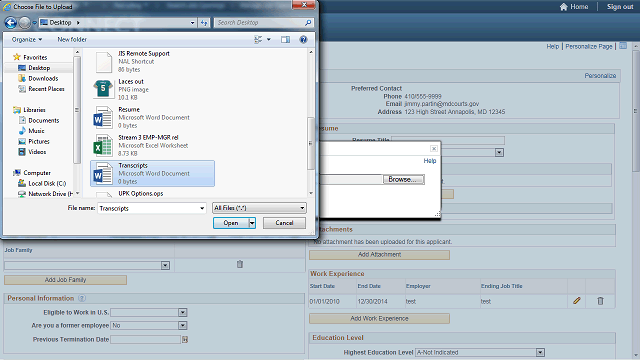Screen dimensions: 640x360
Task: Open Libraries in the navigation pane
Action: point(34,110)
